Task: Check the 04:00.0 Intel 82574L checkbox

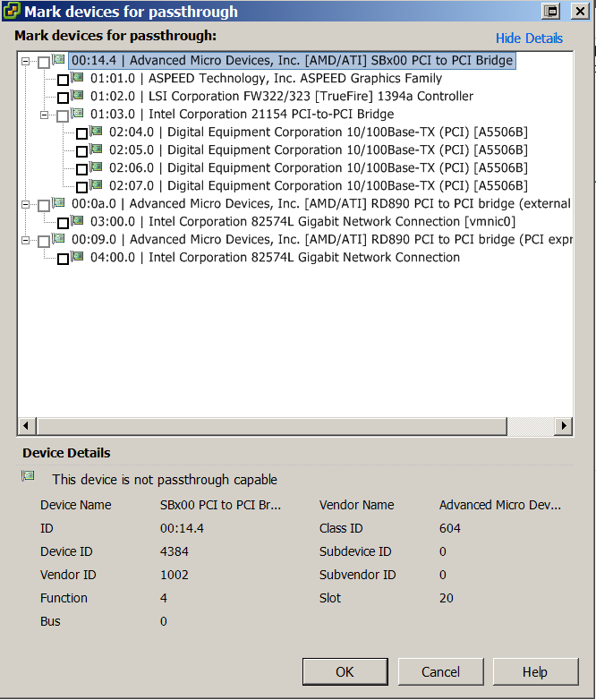Action: [63, 259]
